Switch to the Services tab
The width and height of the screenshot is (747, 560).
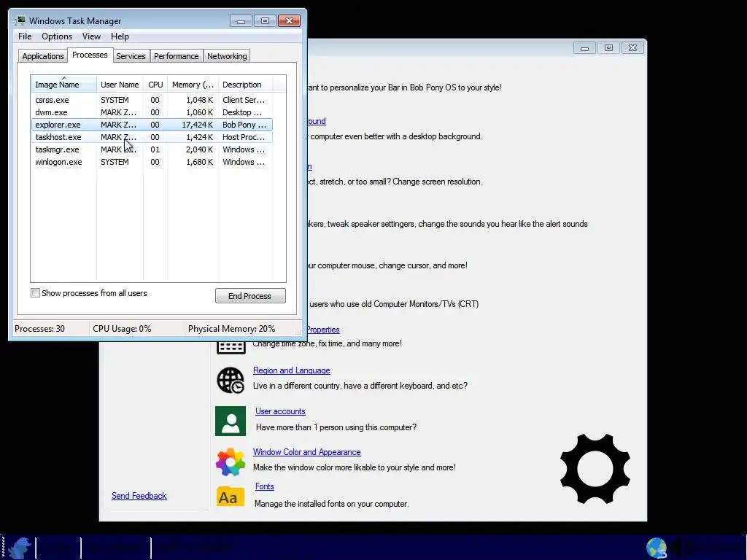[131, 55]
